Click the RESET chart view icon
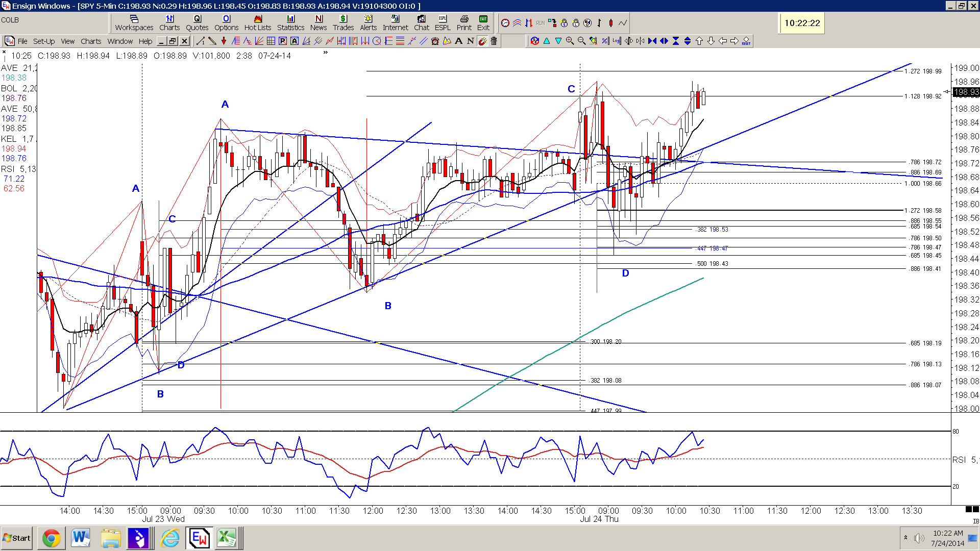Image resolution: width=980 pixels, height=551 pixels. [x=746, y=41]
